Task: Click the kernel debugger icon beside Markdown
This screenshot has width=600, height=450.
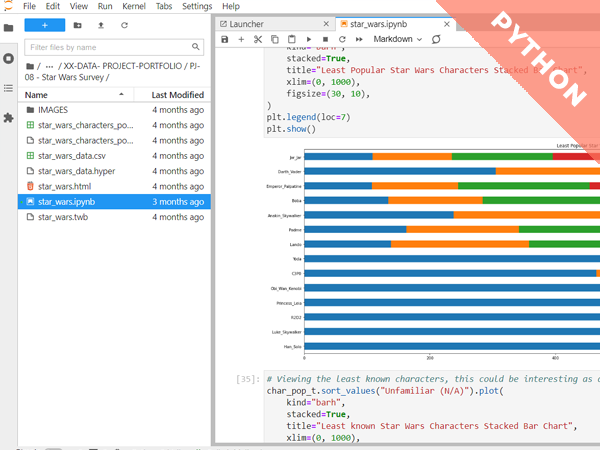Action: point(436,39)
